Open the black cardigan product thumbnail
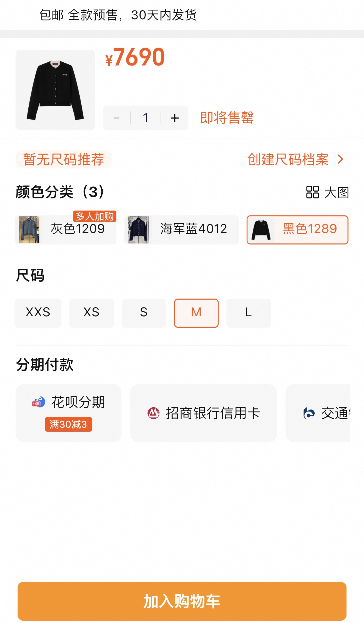The image size is (364, 623). [x=55, y=90]
